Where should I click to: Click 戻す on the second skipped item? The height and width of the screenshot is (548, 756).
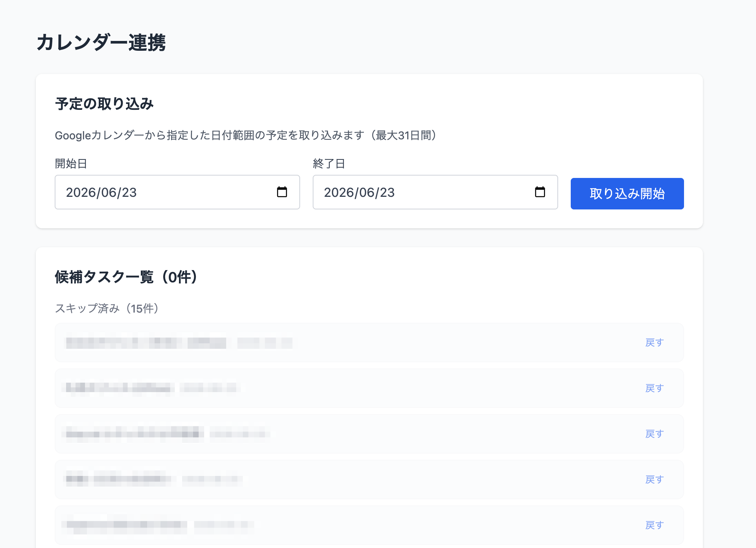tap(655, 388)
